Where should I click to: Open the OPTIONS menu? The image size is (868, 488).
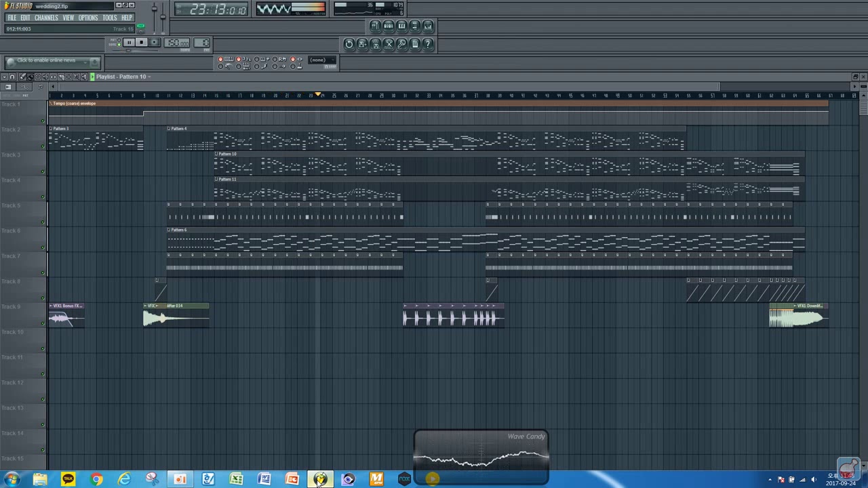(88, 18)
